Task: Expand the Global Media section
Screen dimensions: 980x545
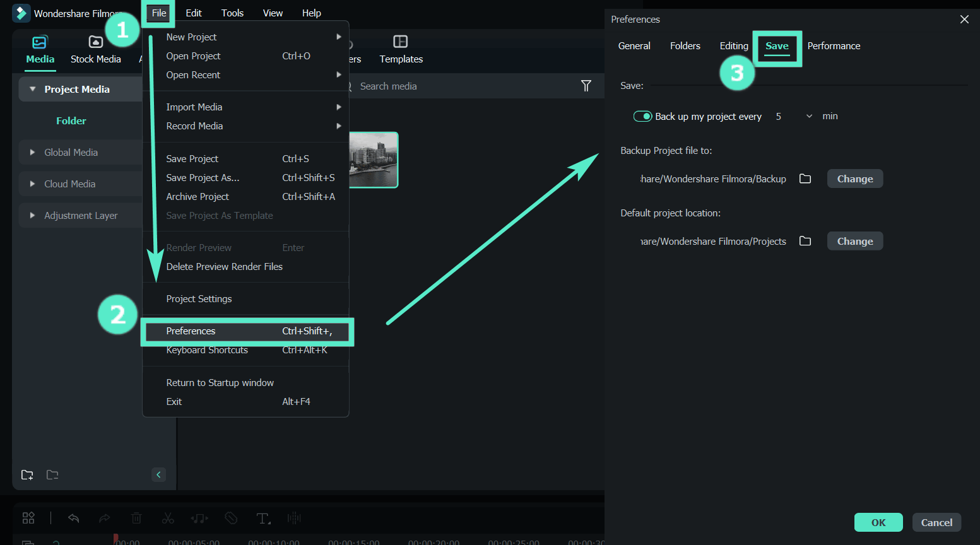Action: click(x=32, y=152)
